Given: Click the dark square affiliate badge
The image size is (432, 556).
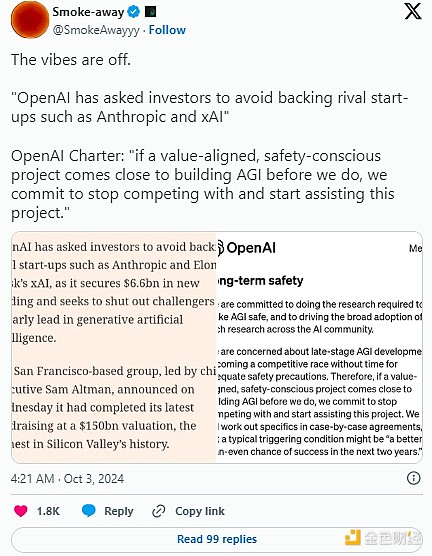Looking at the screenshot, I should tap(150, 12).
